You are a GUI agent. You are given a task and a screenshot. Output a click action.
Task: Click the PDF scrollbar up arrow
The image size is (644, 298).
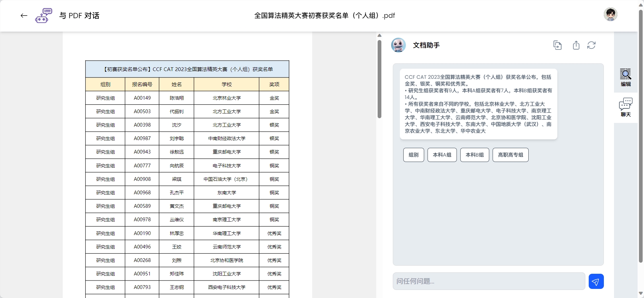379,35
